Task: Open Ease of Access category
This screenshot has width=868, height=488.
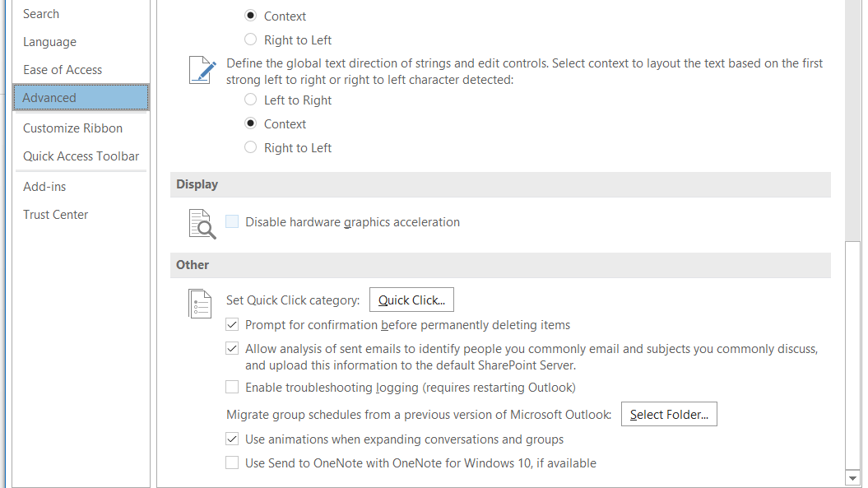Action: (63, 70)
